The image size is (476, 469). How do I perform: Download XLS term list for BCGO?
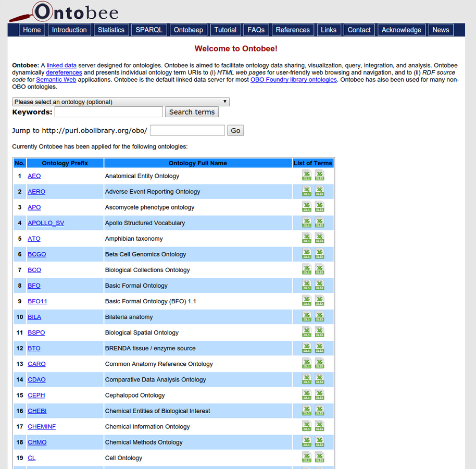tap(307, 254)
